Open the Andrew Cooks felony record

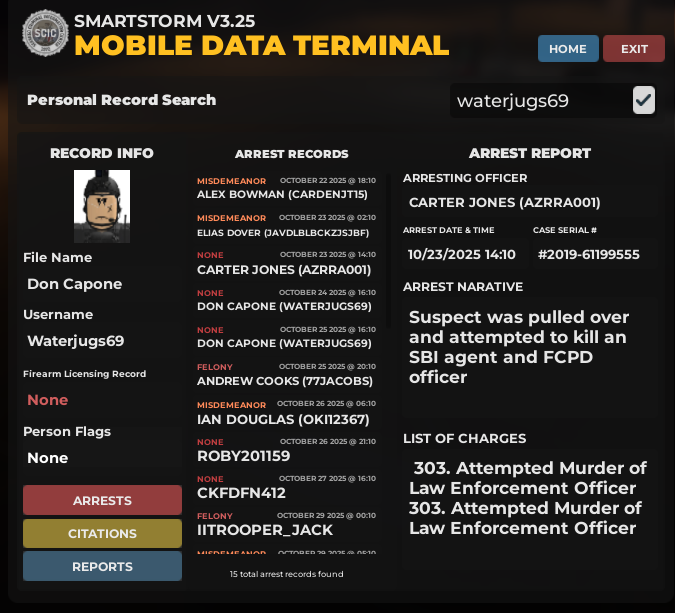click(286, 374)
